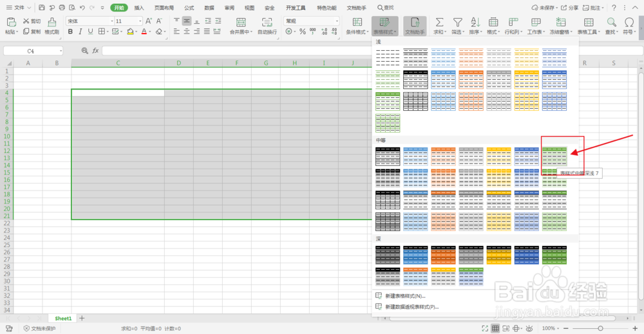Increase font size with the A+ icon
This screenshot has width=644, height=334.
(x=148, y=21)
